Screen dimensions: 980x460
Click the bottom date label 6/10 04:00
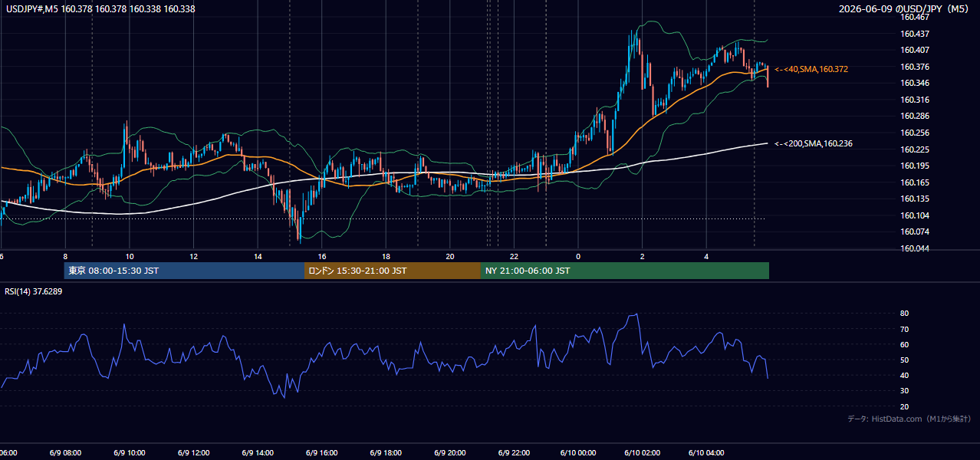[x=706, y=452]
